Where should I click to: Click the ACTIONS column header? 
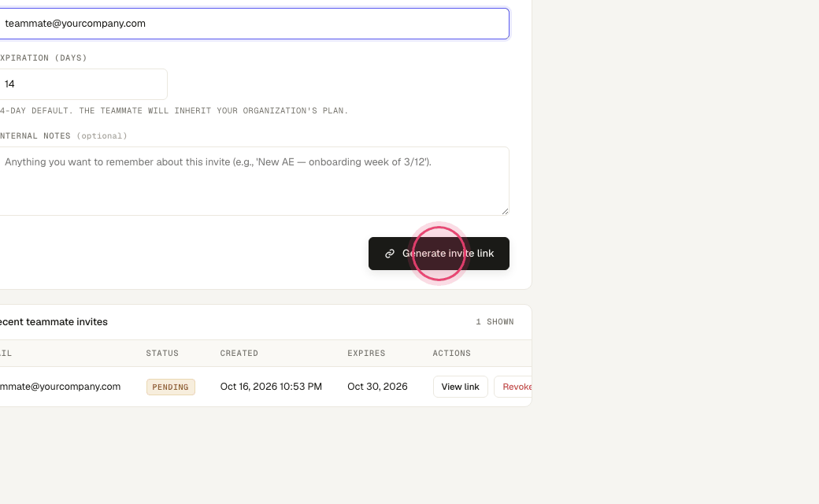[x=452, y=354]
